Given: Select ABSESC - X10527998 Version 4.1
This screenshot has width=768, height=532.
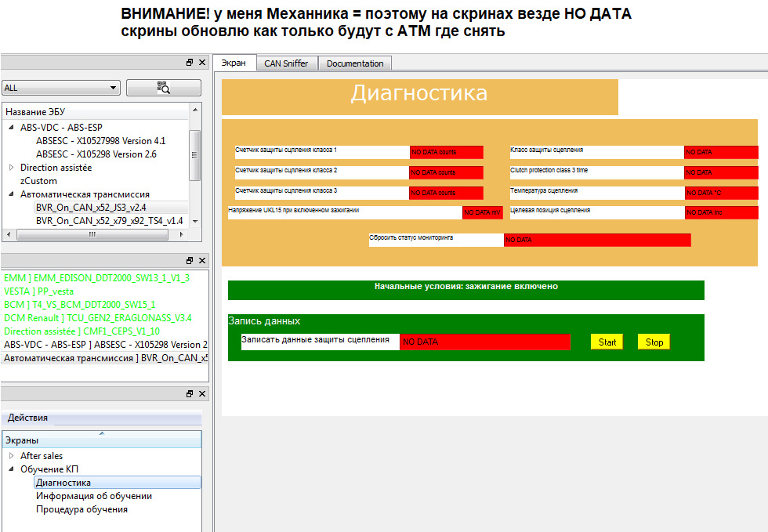Looking at the screenshot, I should pos(100,141).
